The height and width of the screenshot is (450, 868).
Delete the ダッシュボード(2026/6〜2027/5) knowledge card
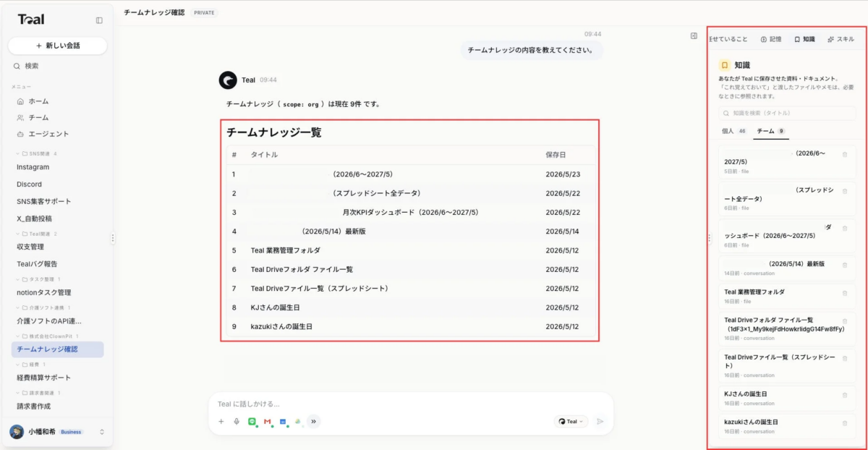845,228
